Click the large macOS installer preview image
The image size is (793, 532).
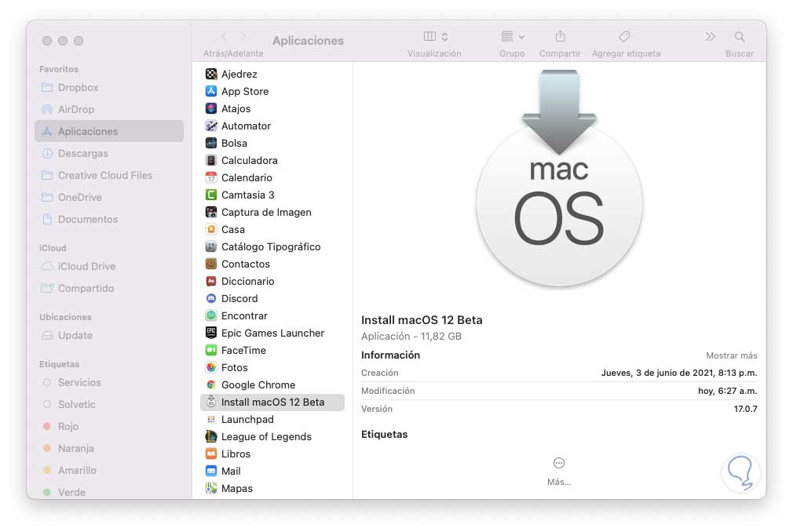[559, 180]
